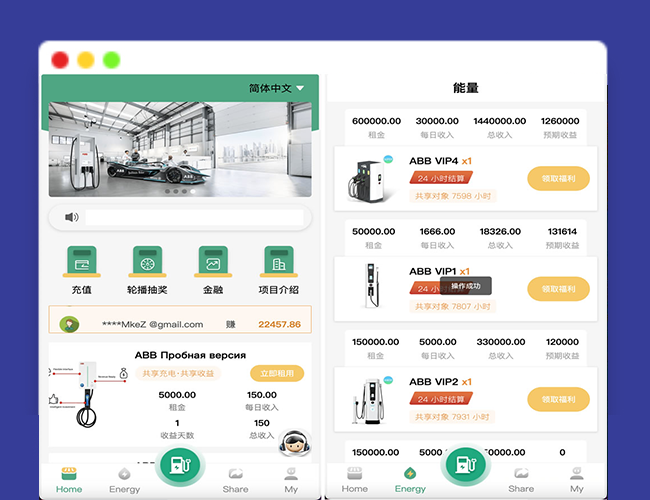Tap the 金融 finance icon

click(x=213, y=262)
